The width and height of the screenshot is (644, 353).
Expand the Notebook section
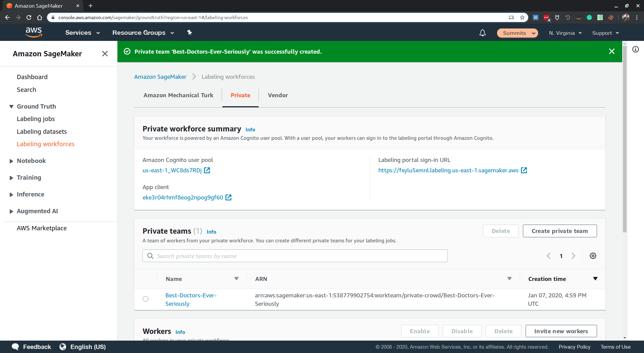11,161
